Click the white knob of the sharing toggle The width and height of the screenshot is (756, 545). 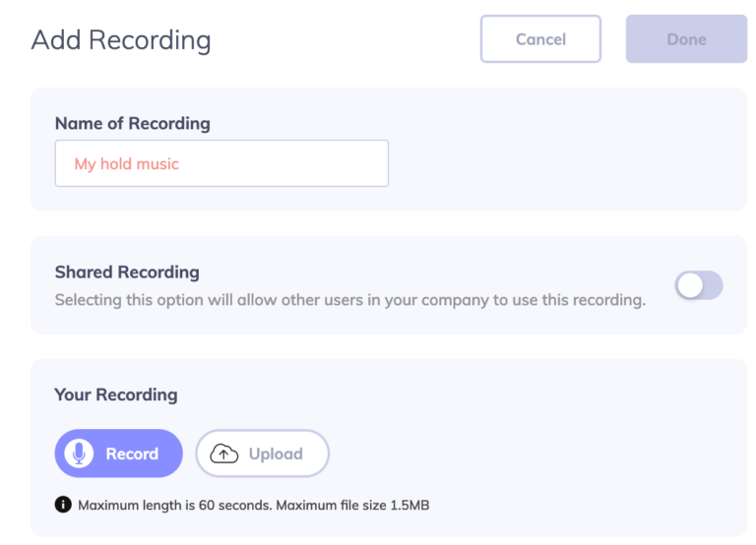click(690, 285)
